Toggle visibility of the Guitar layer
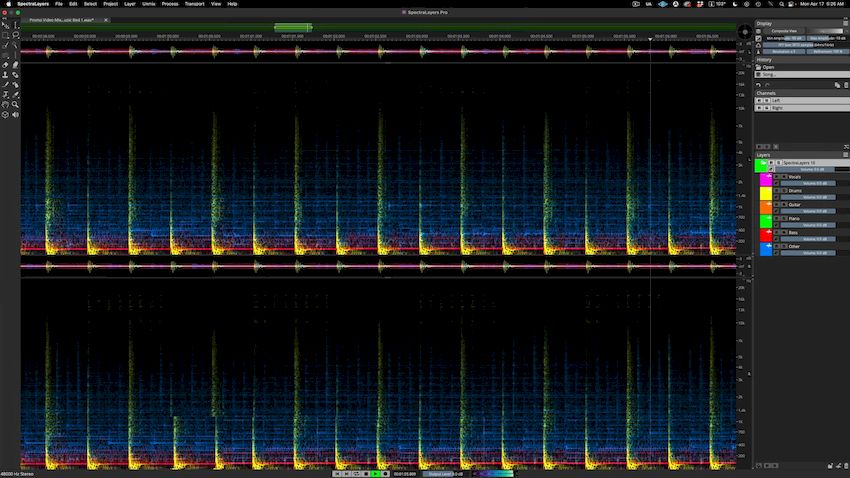 tap(776, 205)
